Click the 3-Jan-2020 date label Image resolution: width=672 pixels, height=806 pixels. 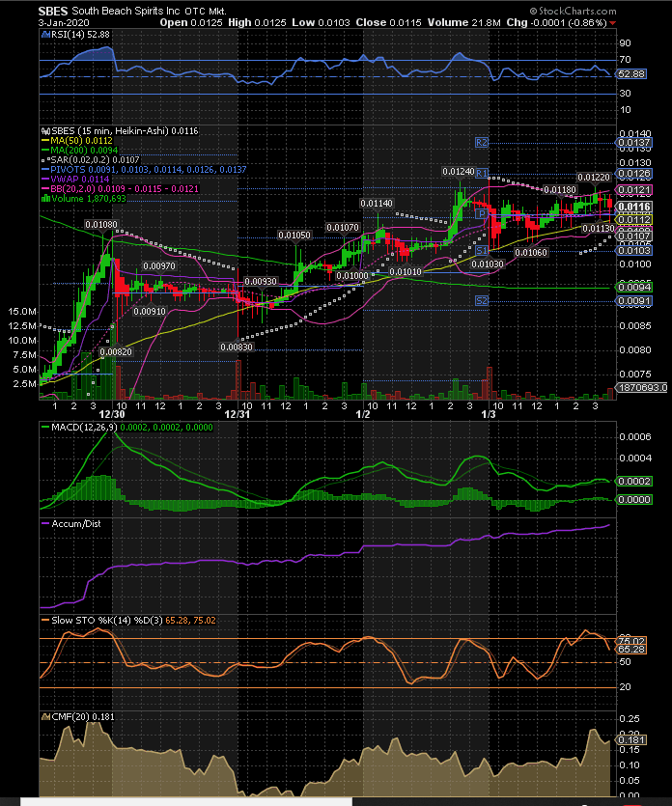coord(63,22)
